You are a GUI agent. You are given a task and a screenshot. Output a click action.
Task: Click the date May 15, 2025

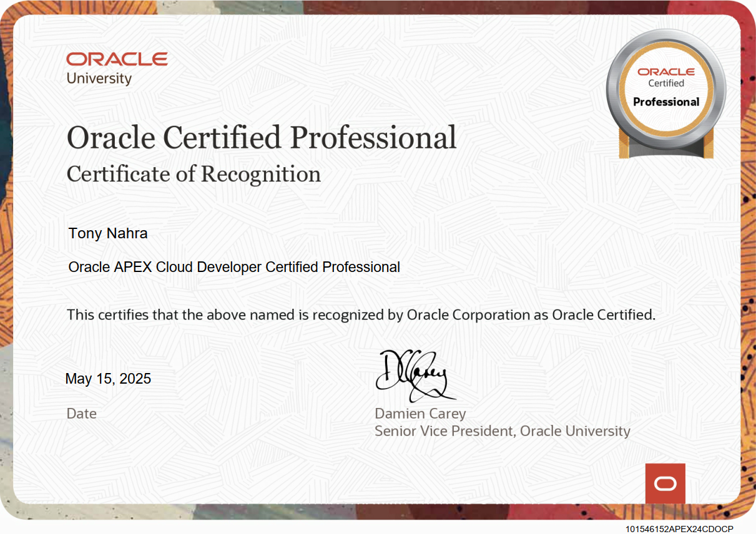coord(108,379)
